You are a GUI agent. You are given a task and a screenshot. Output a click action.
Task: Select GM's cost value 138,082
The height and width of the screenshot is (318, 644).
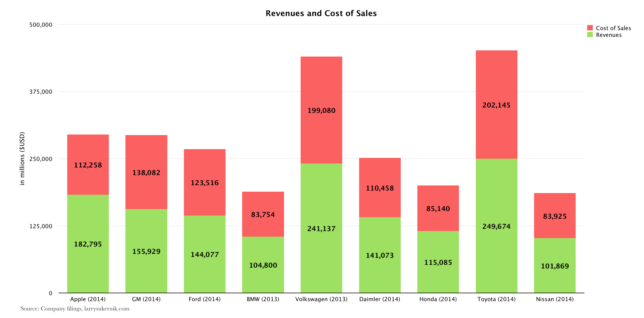pos(147,173)
